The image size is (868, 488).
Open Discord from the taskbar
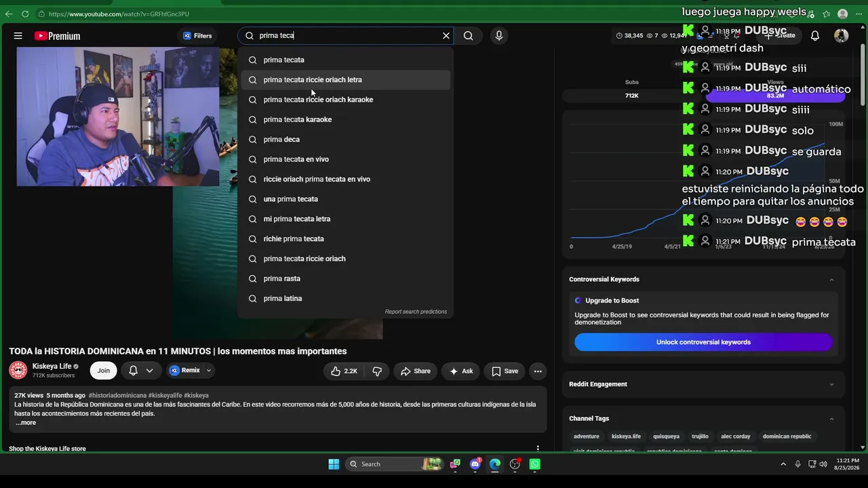coord(475,464)
